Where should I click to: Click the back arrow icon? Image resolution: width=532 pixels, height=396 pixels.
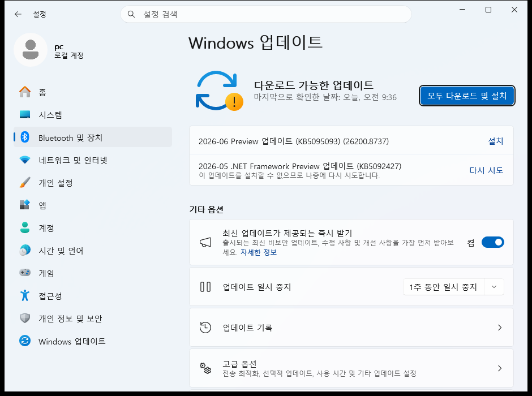(x=18, y=14)
